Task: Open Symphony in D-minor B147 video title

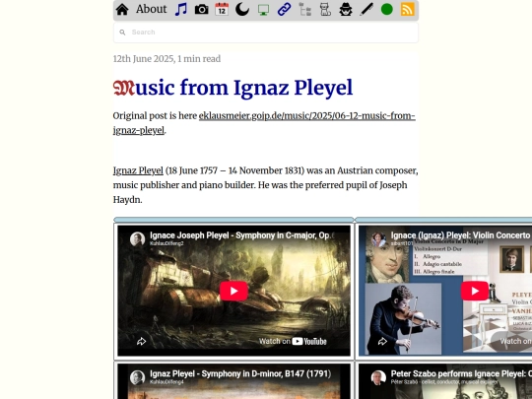Action: 240,374
